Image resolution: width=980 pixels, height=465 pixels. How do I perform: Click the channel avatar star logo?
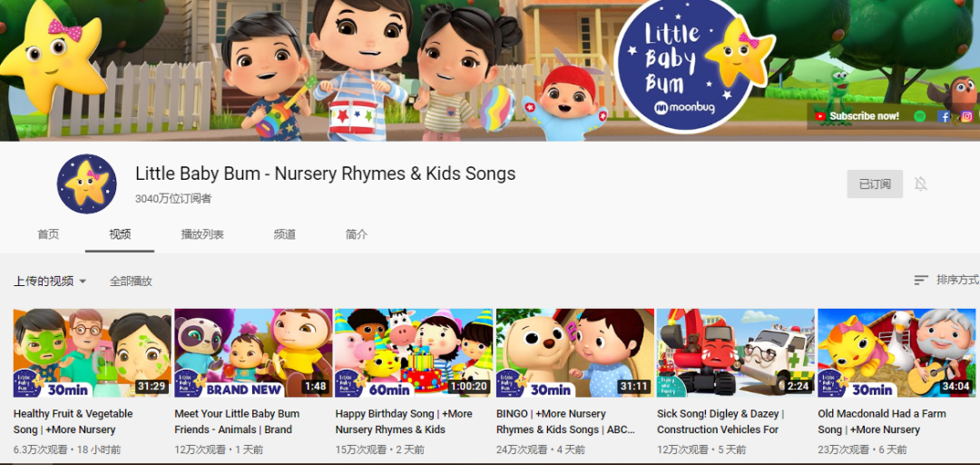point(87,183)
